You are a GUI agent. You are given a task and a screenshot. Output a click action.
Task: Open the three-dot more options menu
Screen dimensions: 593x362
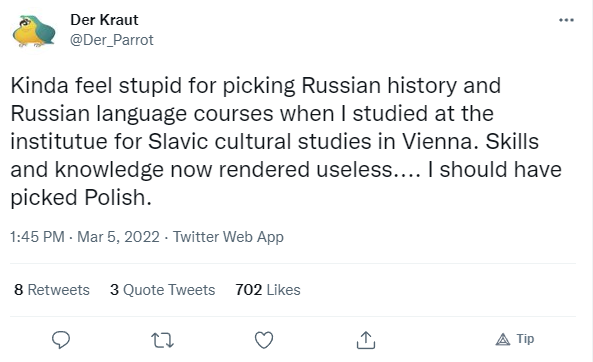click(x=566, y=20)
